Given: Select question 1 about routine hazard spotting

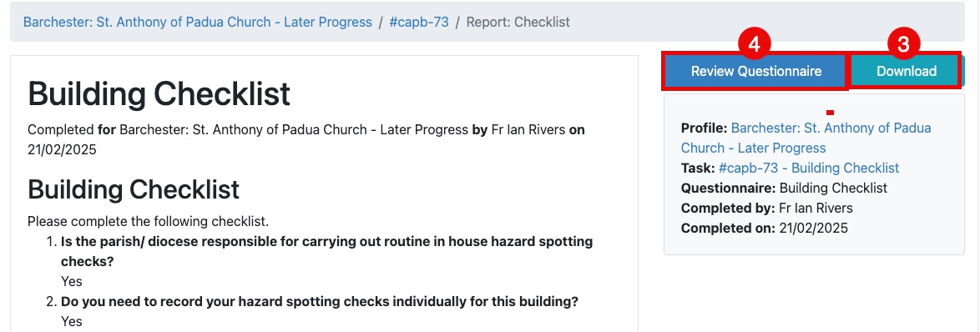Looking at the screenshot, I should click(x=327, y=251).
